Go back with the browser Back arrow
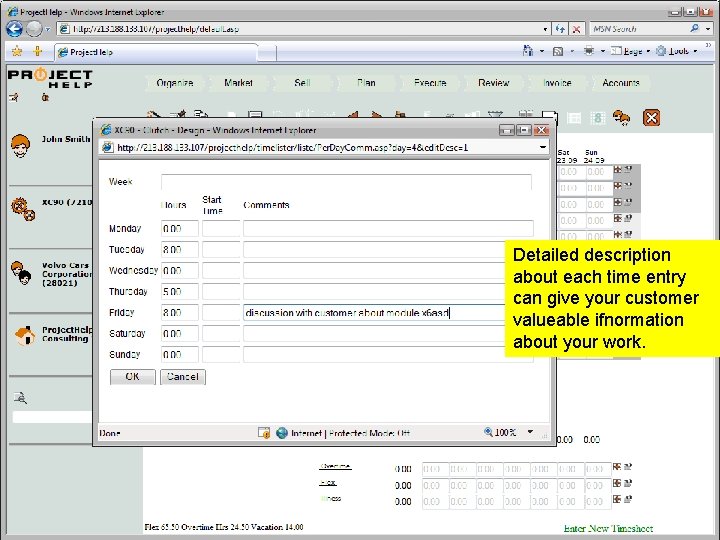The width and height of the screenshot is (720, 540). pos(15,29)
